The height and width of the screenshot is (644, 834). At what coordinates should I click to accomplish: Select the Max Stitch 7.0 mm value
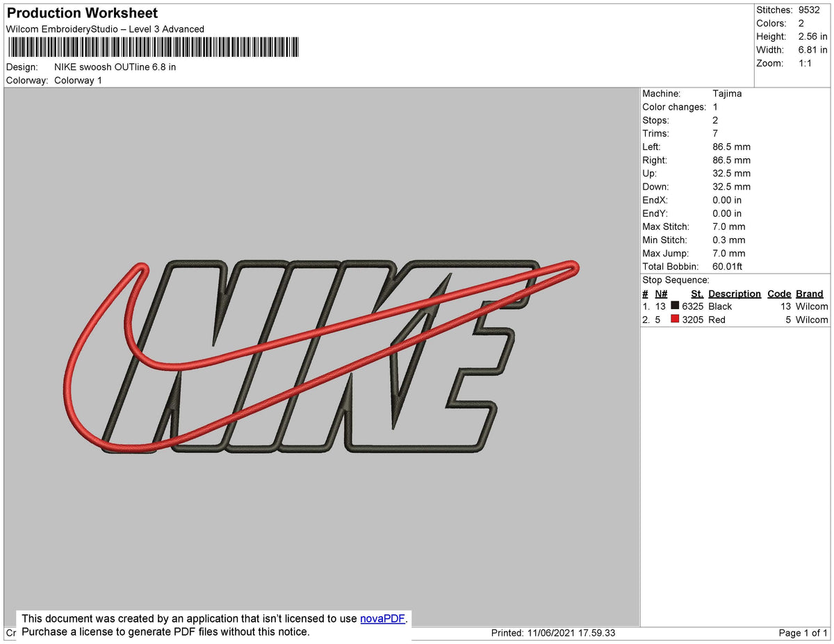click(729, 226)
